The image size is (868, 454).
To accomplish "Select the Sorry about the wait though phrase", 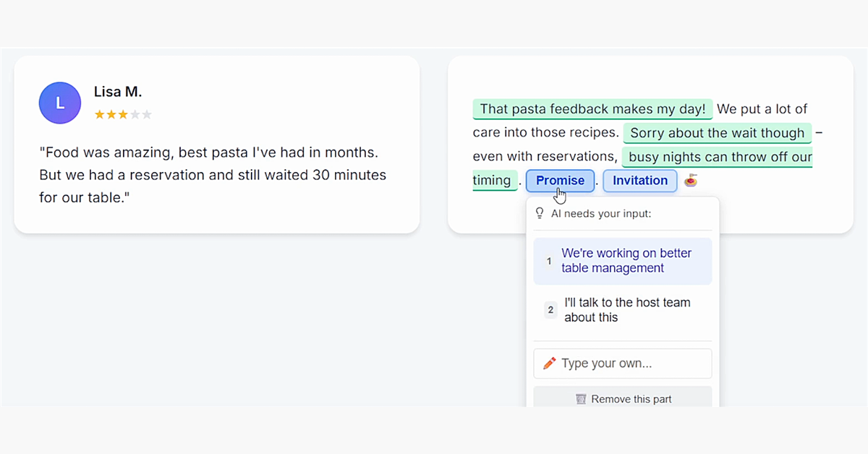I will pyautogui.click(x=717, y=132).
